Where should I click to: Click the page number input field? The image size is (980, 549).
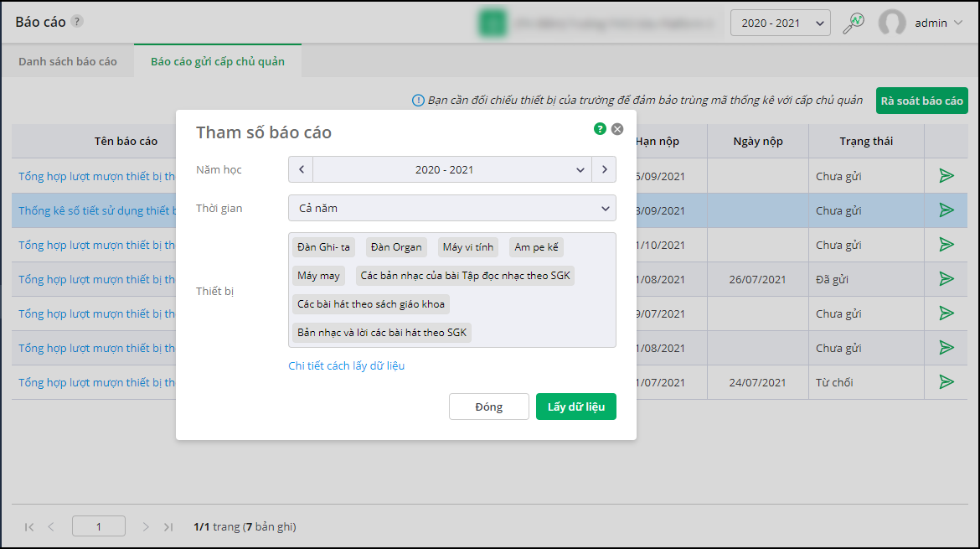coord(99,526)
